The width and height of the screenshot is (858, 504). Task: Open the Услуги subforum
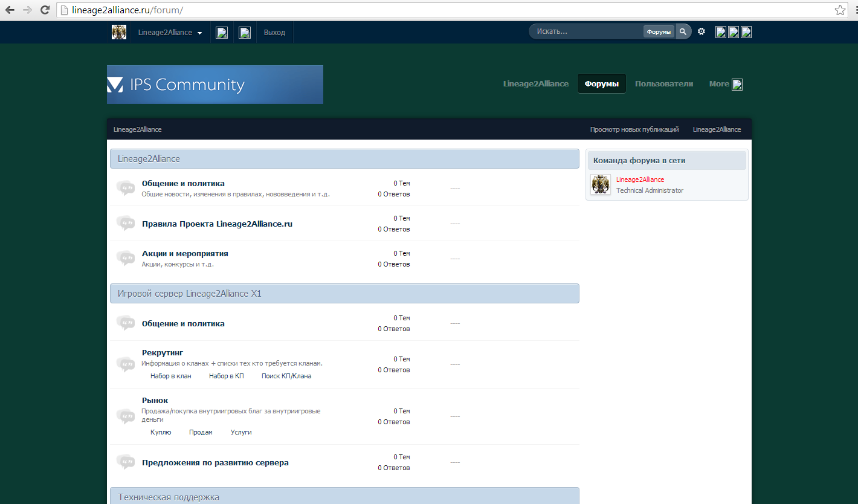point(241,432)
